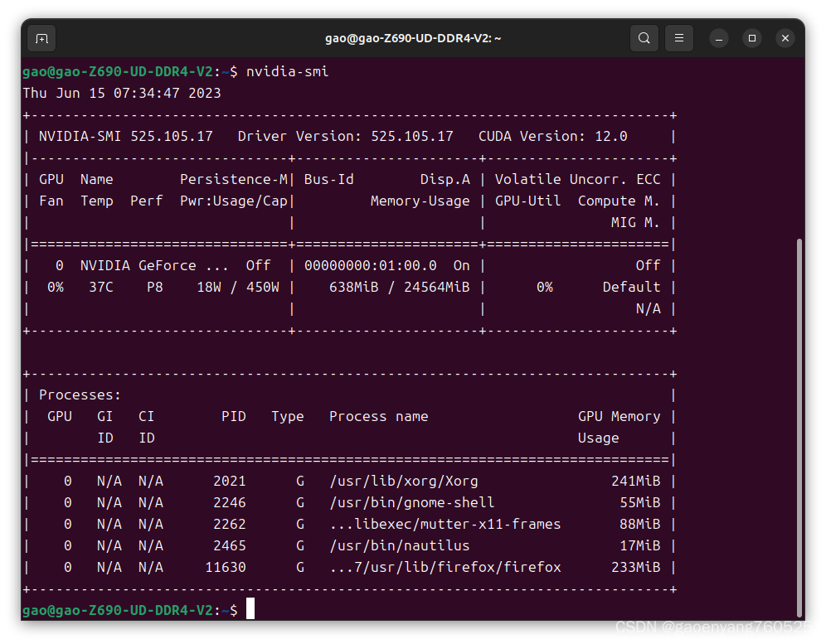Click memory usage 638MiB / 24564MiB
The width and height of the screenshot is (826, 644).
[399, 287]
